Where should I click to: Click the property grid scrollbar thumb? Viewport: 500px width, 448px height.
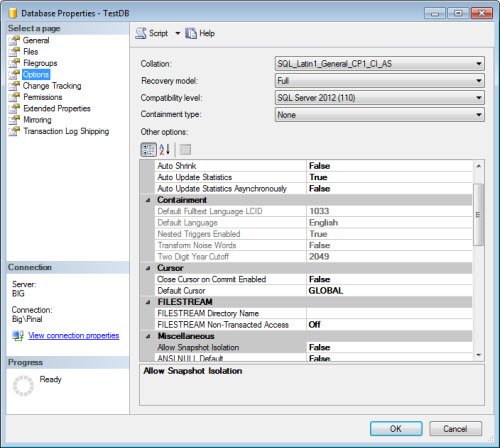[x=478, y=215]
